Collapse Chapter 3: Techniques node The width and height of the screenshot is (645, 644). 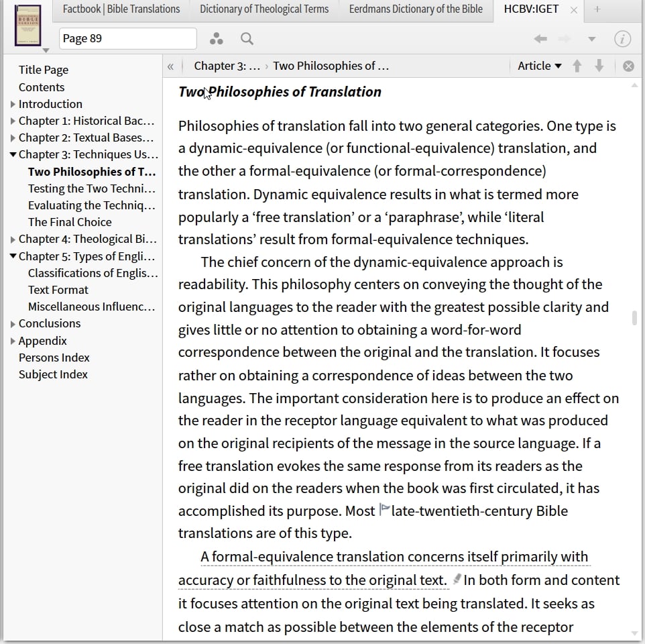click(13, 155)
